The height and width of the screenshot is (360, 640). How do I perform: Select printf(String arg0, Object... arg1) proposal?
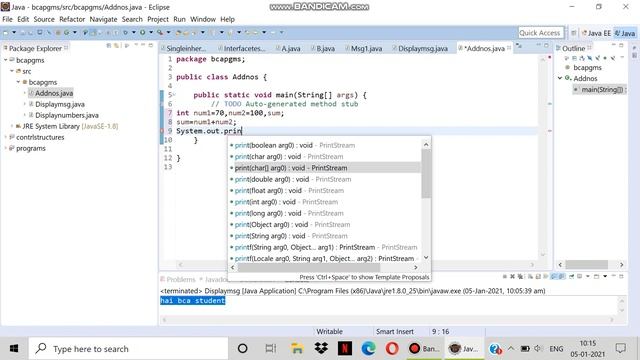coord(324,247)
